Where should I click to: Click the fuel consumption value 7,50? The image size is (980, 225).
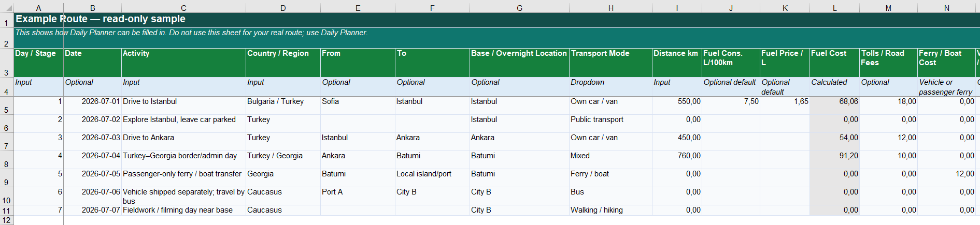(x=731, y=106)
